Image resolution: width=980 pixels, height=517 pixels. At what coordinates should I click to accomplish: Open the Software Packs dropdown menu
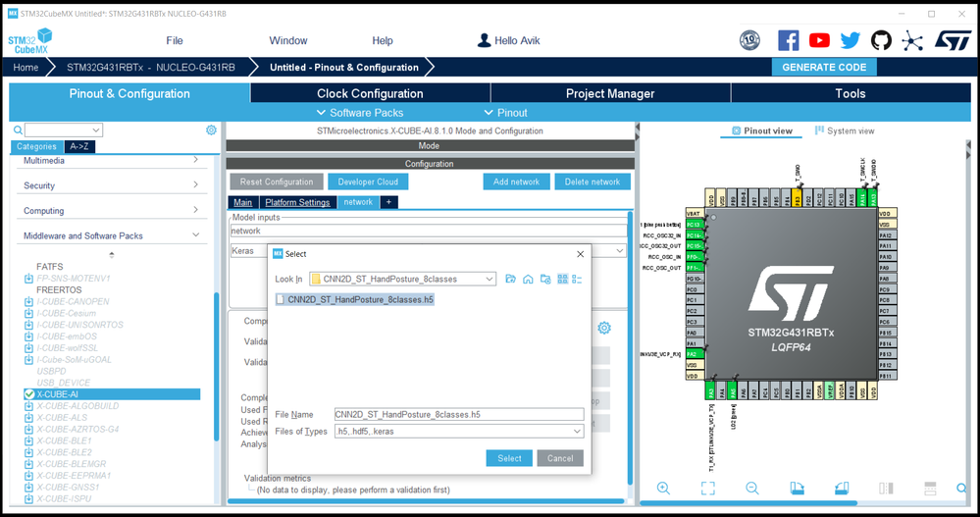pyautogui.click(x=360, y=113)
